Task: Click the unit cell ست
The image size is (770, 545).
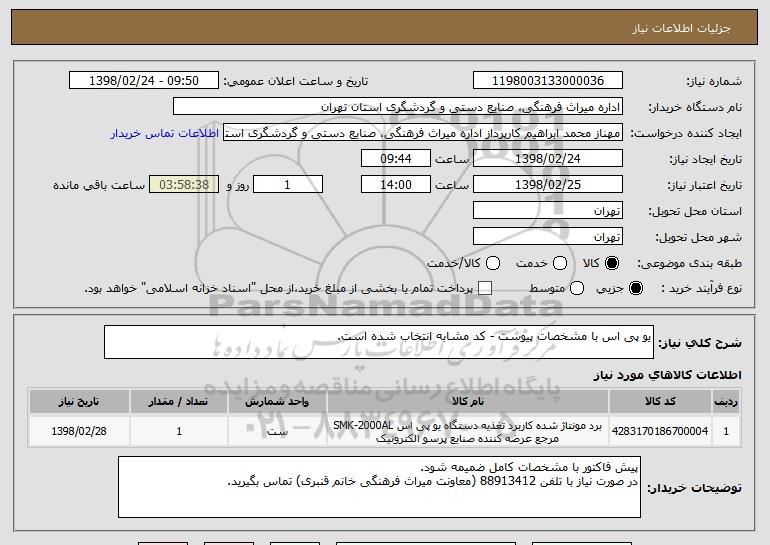Action: (x=277, y=431)
